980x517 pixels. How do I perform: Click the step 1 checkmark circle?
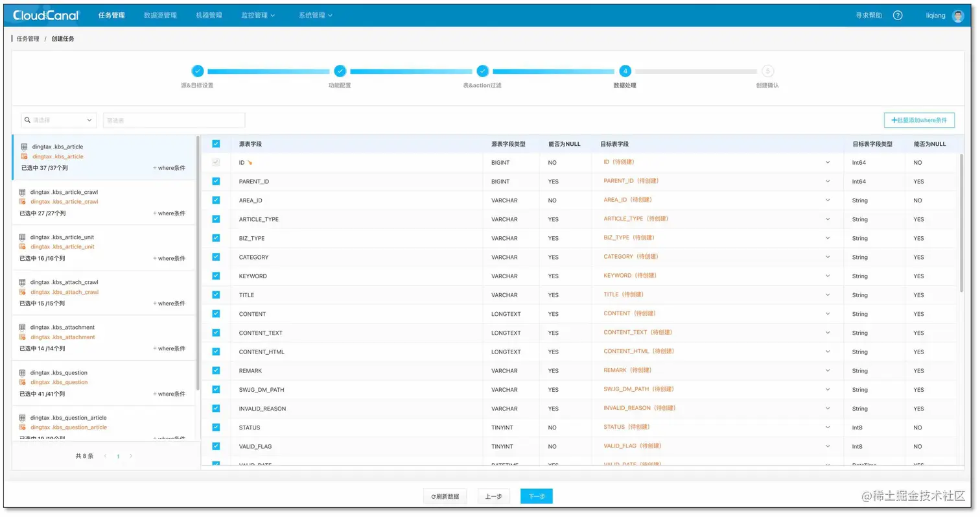pos(198,71)
